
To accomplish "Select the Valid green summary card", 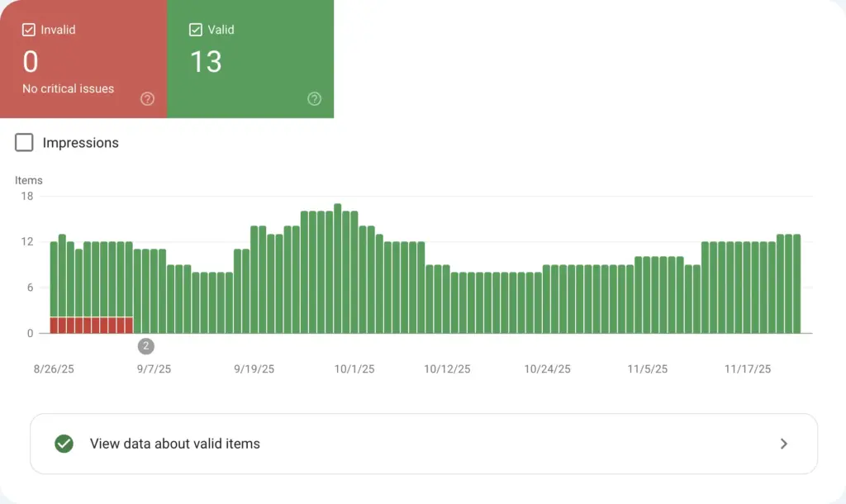I will (x=250, y=59).
